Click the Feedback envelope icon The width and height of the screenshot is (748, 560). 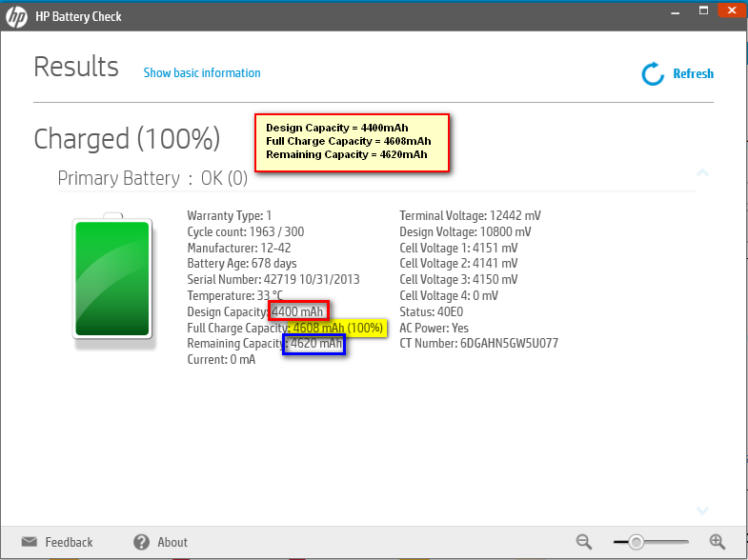[30, 542]
